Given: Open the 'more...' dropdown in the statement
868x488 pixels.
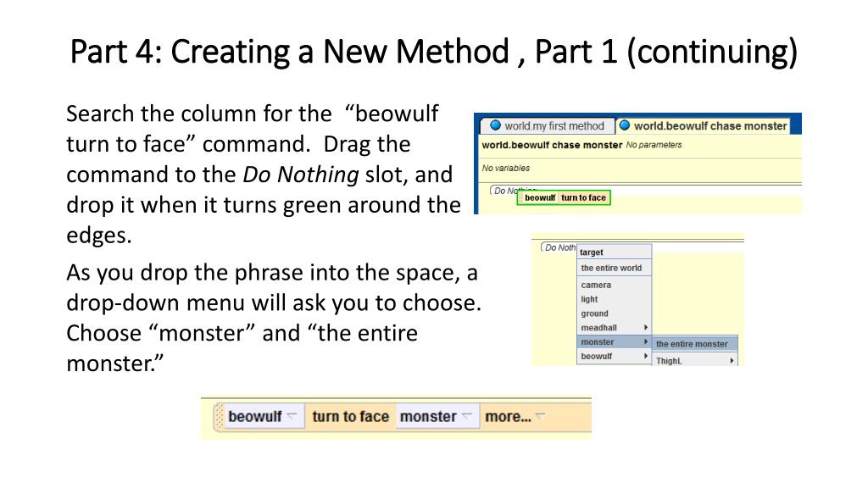Looking at the screenshot, I should tap(515, 416).
